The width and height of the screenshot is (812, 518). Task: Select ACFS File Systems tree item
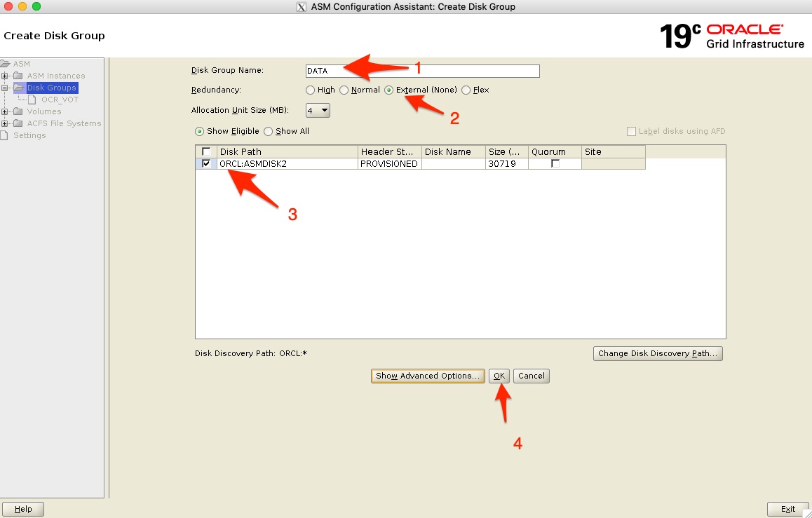tap(65, 123)
